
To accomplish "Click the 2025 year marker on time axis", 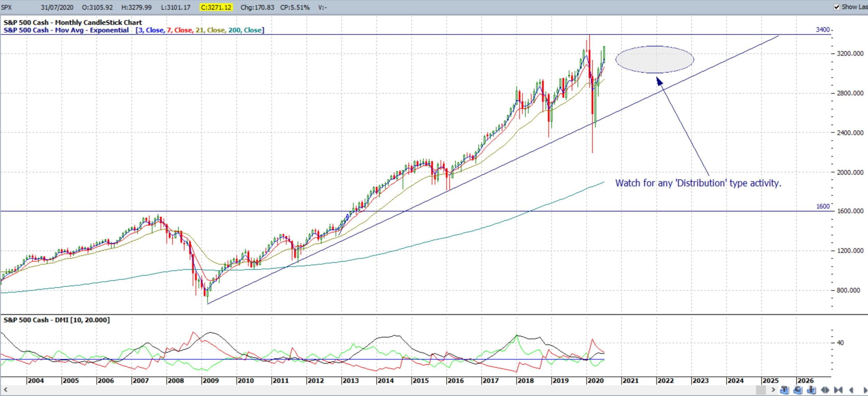I will point(771,381).
